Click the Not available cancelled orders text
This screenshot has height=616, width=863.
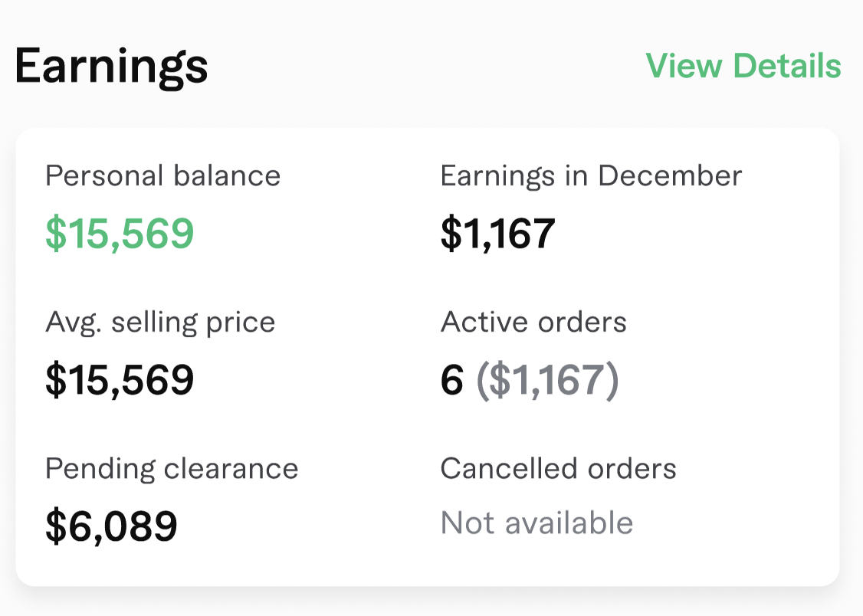tap(537, 523)
